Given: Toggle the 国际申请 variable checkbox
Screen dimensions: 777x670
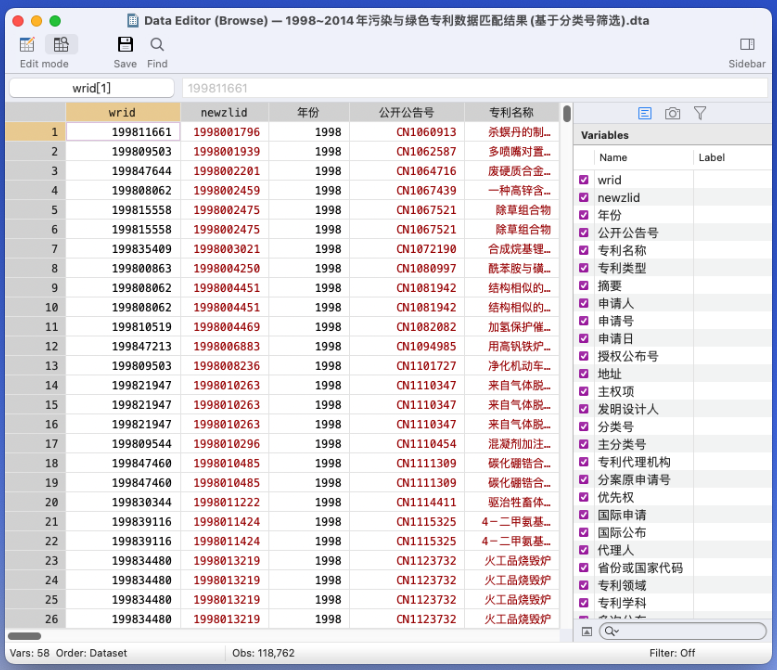Looking at the screenshot, I should 584,515.
